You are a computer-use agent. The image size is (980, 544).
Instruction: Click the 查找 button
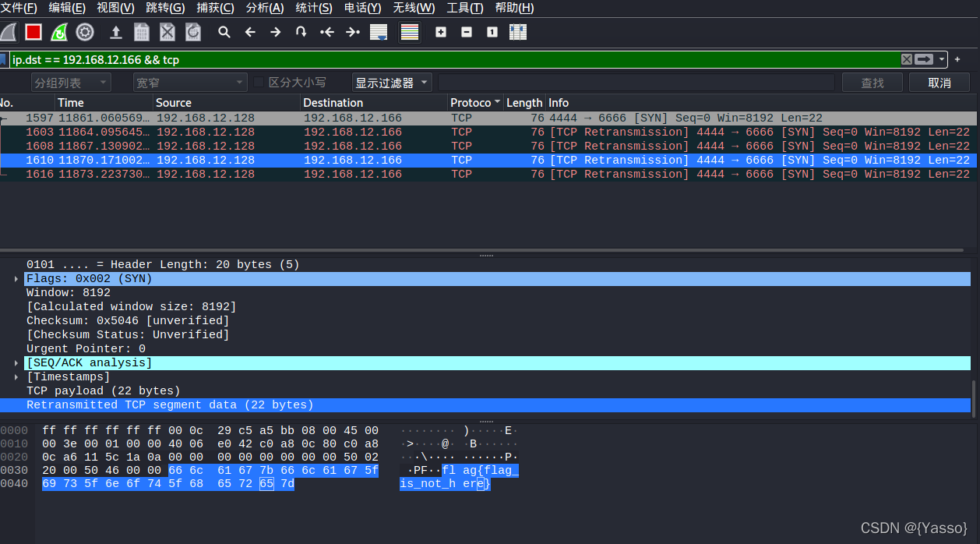872,83
